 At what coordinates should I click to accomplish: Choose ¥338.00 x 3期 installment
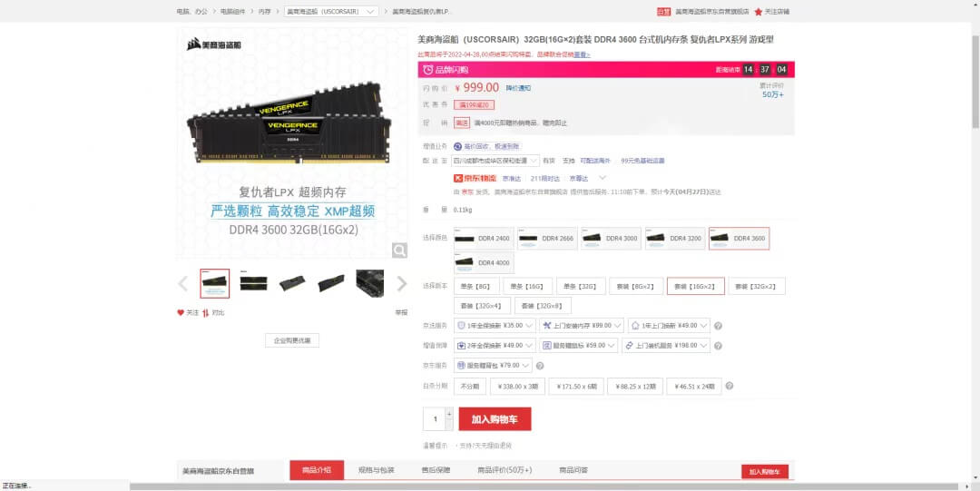point(517,387)
